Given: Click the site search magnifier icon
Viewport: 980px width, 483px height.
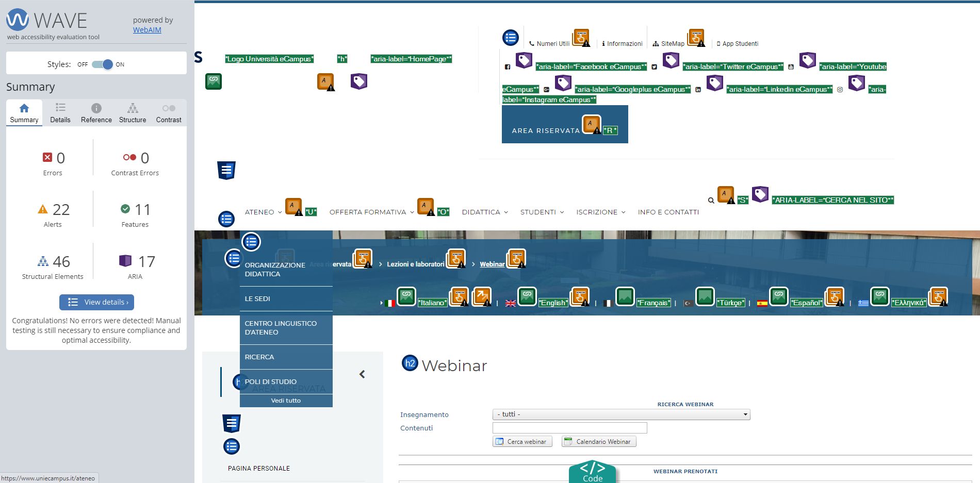Looking at the screenshot, I should pos(711,201).
